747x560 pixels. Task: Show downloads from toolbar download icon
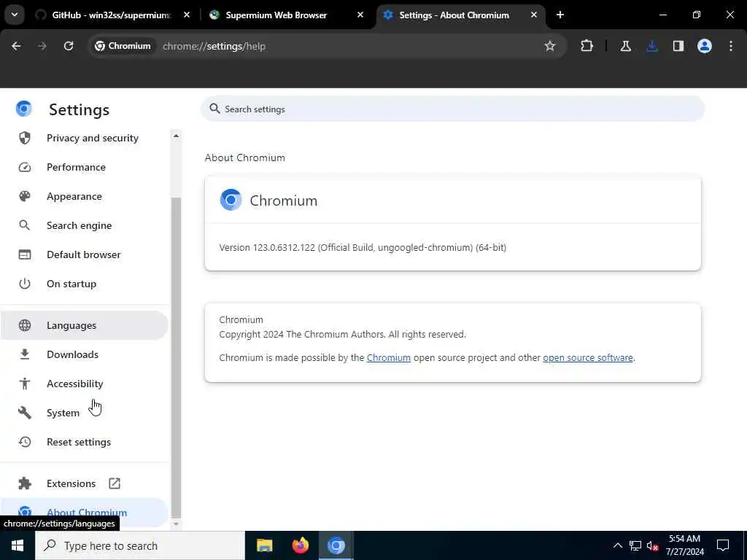652,46
